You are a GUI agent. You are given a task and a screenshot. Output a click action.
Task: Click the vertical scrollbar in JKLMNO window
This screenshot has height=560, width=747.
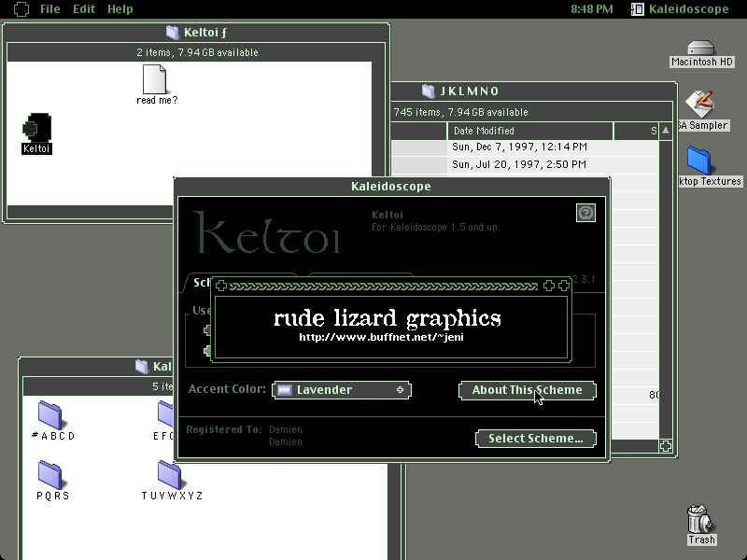(666, 290)
